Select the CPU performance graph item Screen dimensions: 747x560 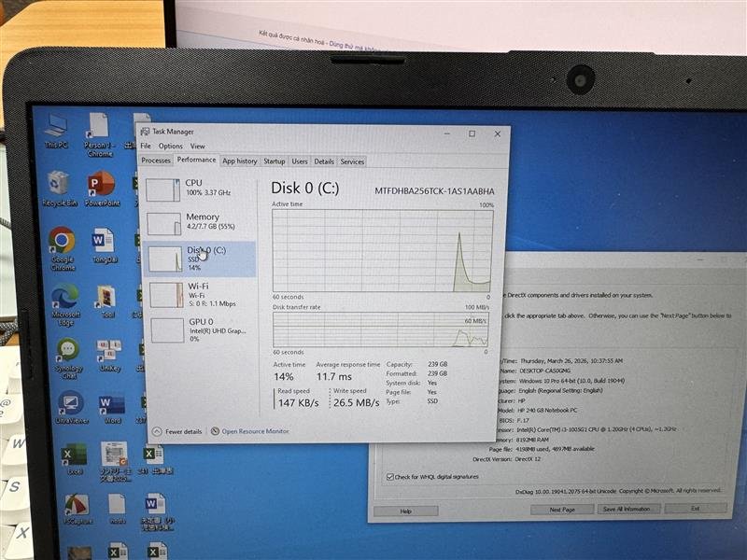pos(199,189)
